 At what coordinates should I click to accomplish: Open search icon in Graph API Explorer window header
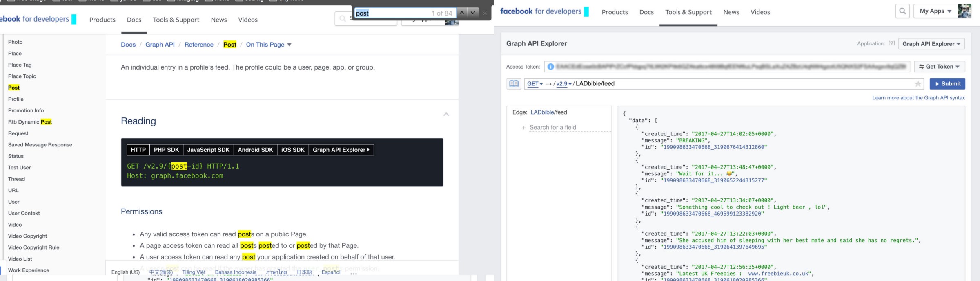tap(902, 11)
